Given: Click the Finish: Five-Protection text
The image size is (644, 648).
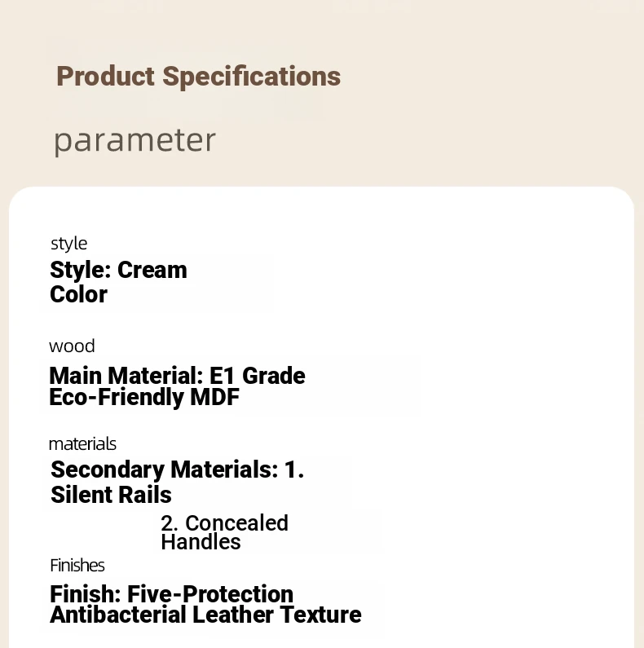Looking at the screenshot, I should pos(171,594).
